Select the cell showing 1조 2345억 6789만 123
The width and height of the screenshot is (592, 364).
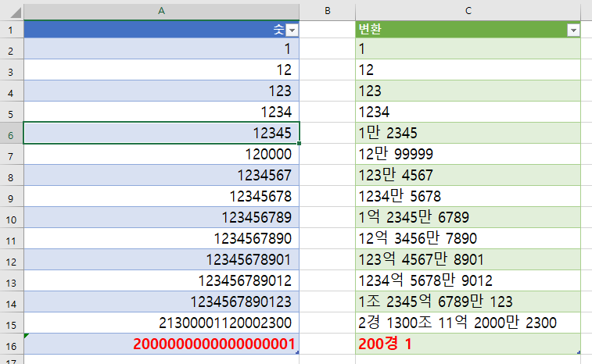(468, 302)
